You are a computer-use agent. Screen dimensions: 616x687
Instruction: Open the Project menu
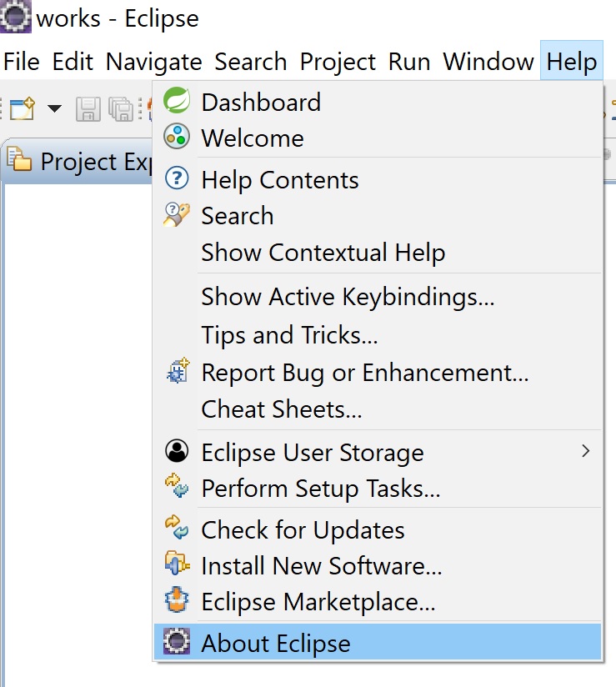[338, 61]
